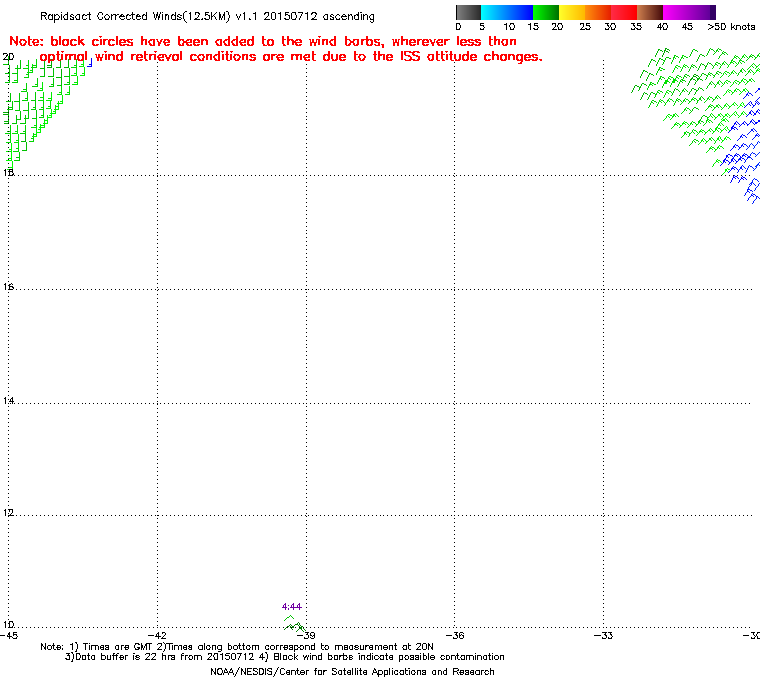Click the legend tick label 40
This screenshot has height=688, width=760.
[663, 27]
